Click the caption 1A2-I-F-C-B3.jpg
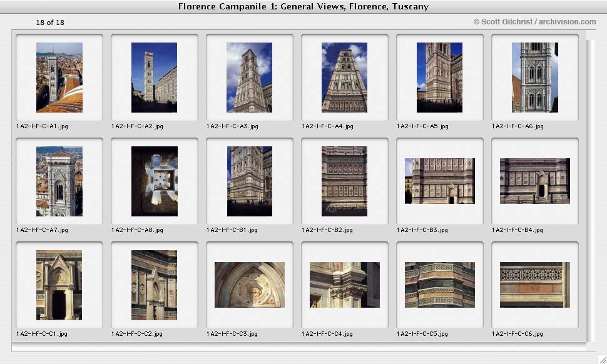Screen dimensions: 607x364 click(422, 230)
